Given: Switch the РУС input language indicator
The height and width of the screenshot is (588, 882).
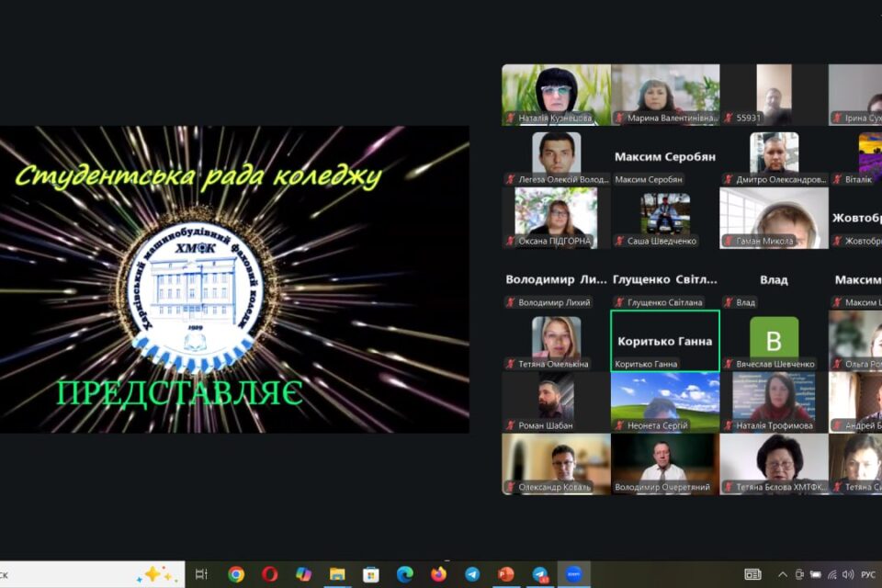Looking at the screenshot, I should tap(868, 574).
